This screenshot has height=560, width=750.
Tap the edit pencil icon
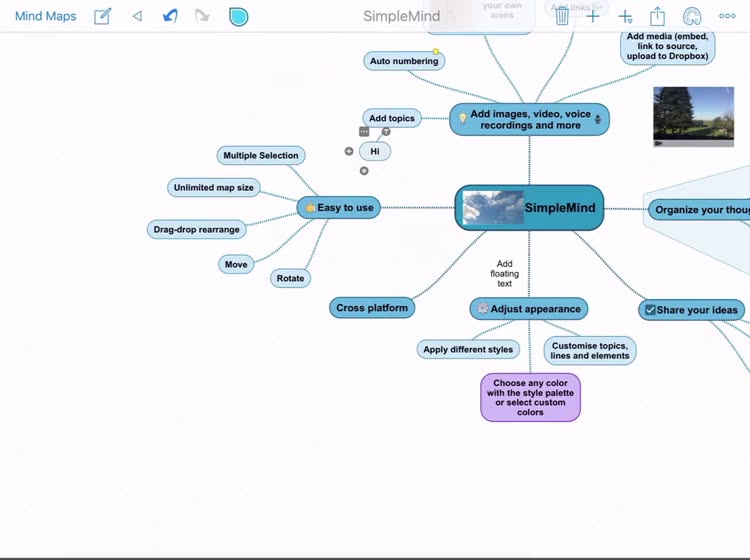coord(102,16)
